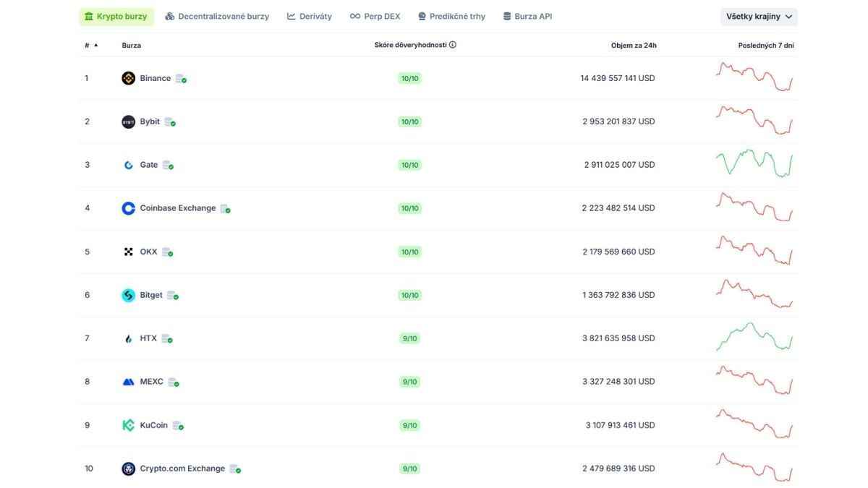Click HTX's green 7-day sparkline

[x=754, y=337]
